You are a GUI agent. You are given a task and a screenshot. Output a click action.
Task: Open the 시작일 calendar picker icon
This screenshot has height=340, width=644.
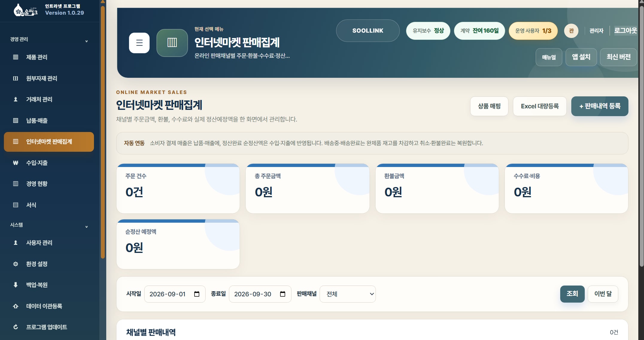coord(197,294)
